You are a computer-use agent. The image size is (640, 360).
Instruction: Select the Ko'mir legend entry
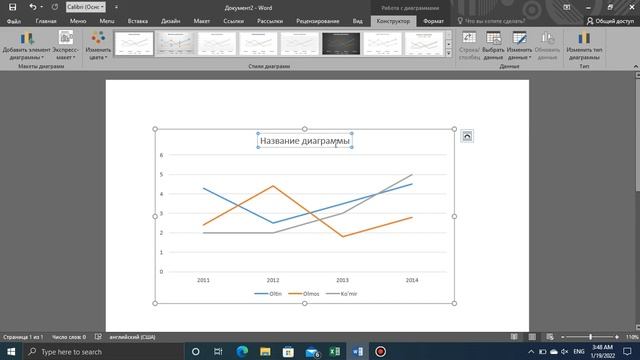pos(342,293)
